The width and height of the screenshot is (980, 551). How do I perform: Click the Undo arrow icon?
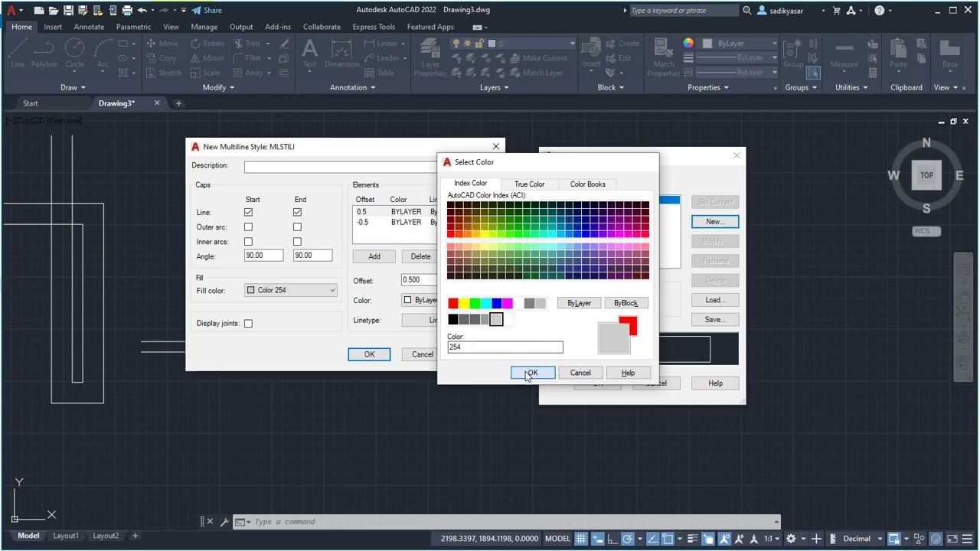pyautogui.click(x=142, y=11)
